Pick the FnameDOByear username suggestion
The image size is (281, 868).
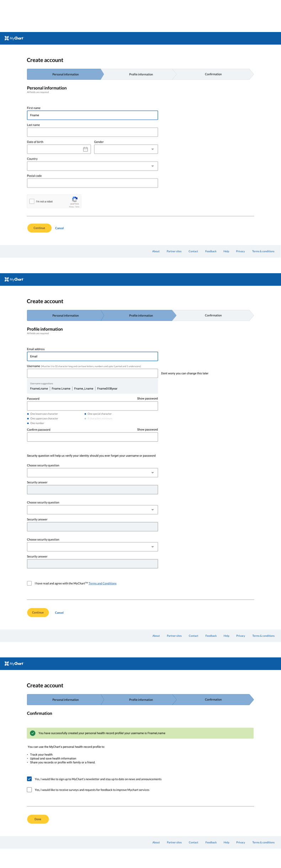[107, 388]
